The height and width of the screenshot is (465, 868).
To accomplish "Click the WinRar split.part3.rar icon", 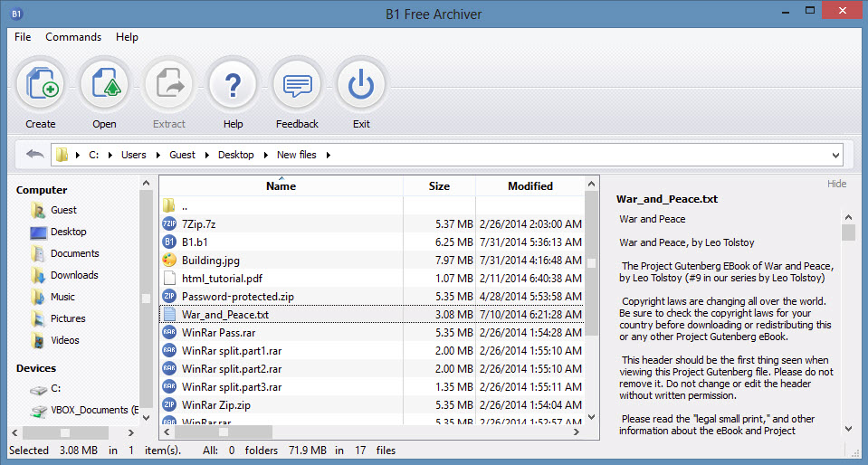I will click(169, 387).
